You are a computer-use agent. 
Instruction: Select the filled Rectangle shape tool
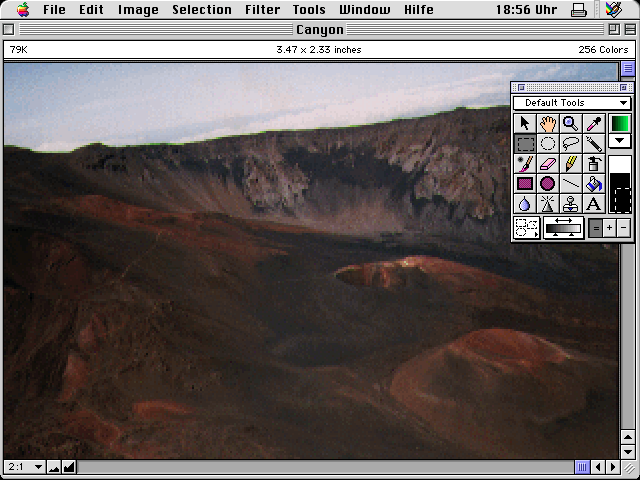(525, 184)
